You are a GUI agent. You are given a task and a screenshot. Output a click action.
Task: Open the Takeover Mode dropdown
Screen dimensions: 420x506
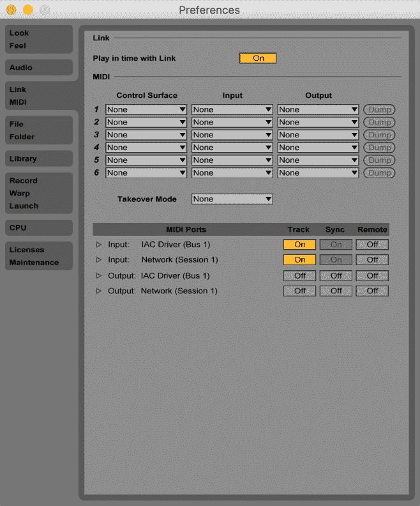tap(232, 199)
